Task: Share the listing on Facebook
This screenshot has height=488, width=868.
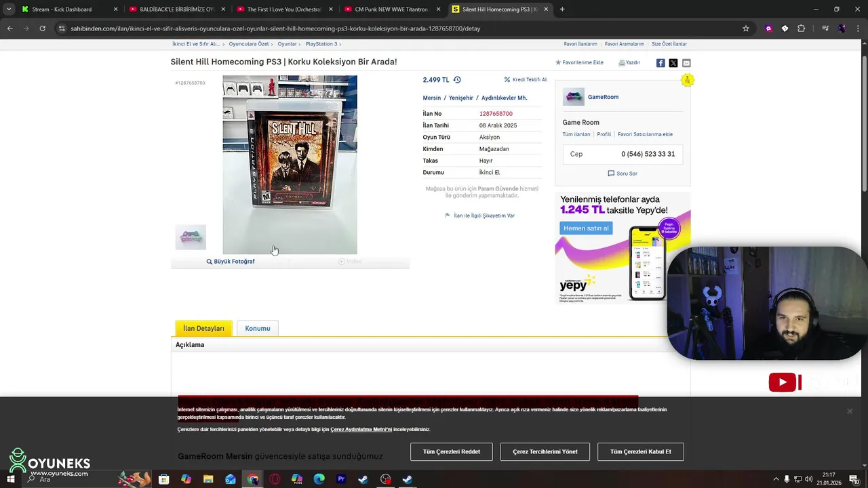Action: point(660,63)
